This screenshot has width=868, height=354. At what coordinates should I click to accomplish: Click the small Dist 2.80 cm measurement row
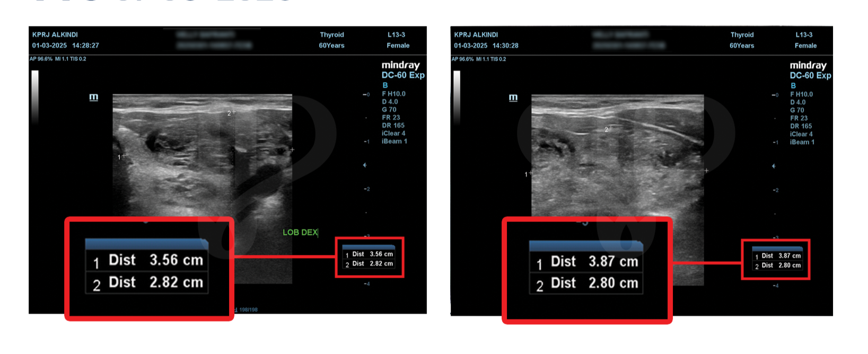pos(778,265)
